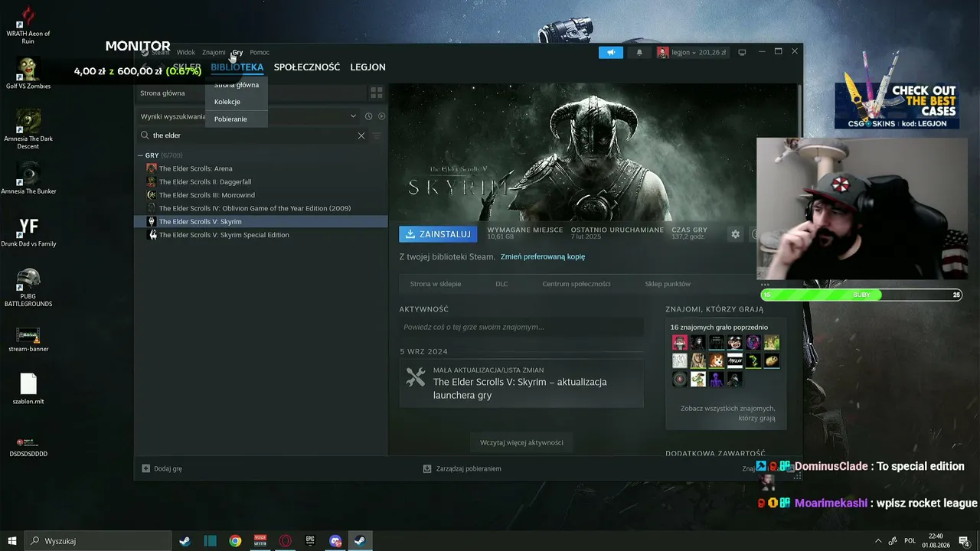Show recently played filter clock icon
Screen dimensions: 980x551
tap(368, 116)
